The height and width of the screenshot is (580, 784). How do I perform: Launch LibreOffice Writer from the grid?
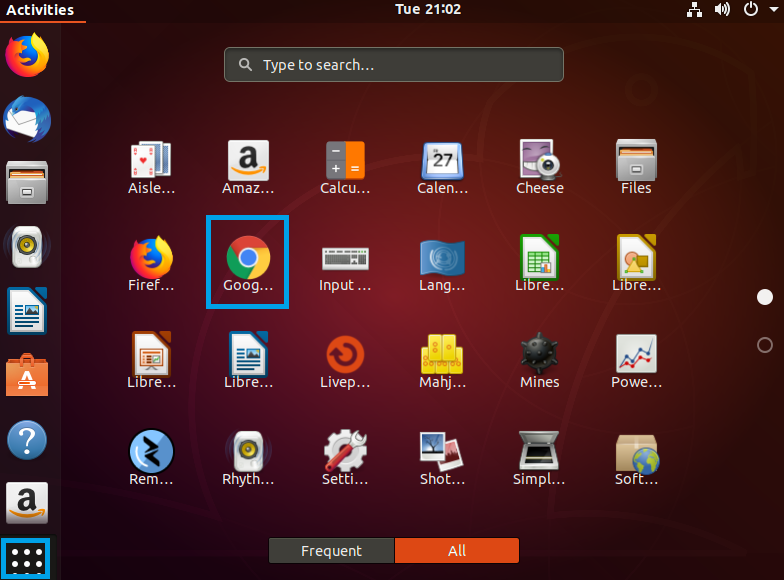pyautogui.click(x=248, y=360)
